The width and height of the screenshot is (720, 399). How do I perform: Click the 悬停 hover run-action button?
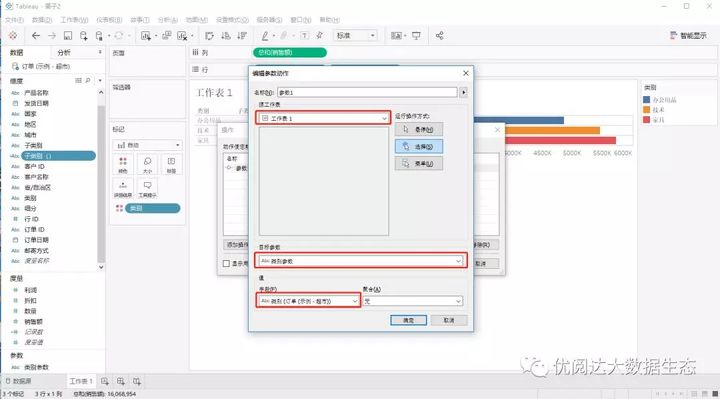tap(419, 129)
